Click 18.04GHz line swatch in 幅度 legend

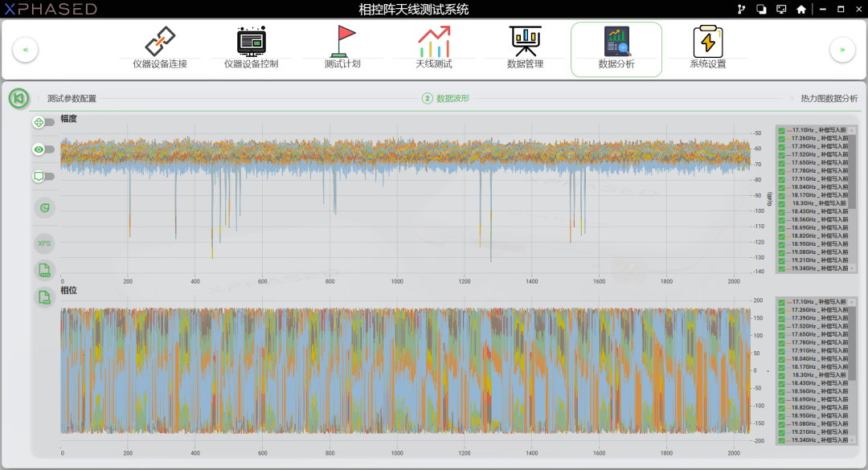tap(788, 187)
